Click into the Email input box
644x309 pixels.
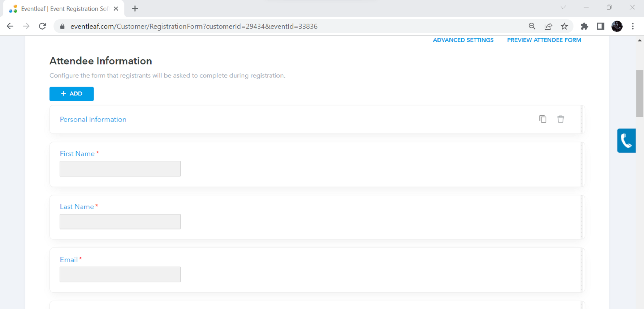pos(120,274)
